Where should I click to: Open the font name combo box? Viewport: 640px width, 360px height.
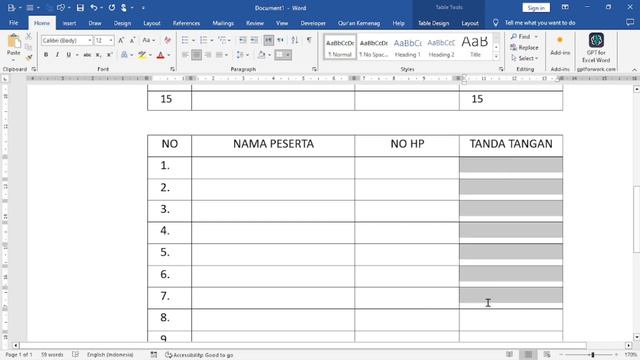tap(67, 40)
